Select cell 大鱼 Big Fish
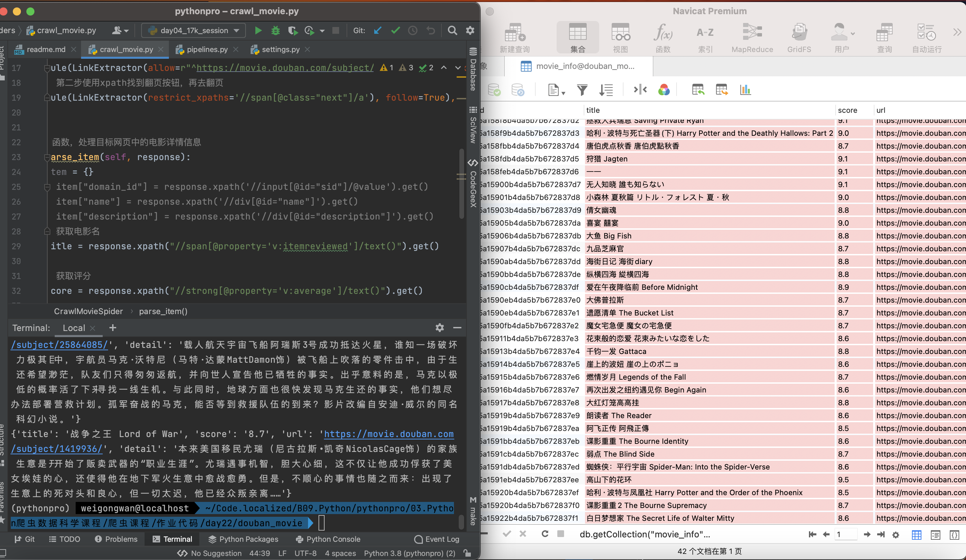Viewport: 966px width, 560px height. point(710,236)
